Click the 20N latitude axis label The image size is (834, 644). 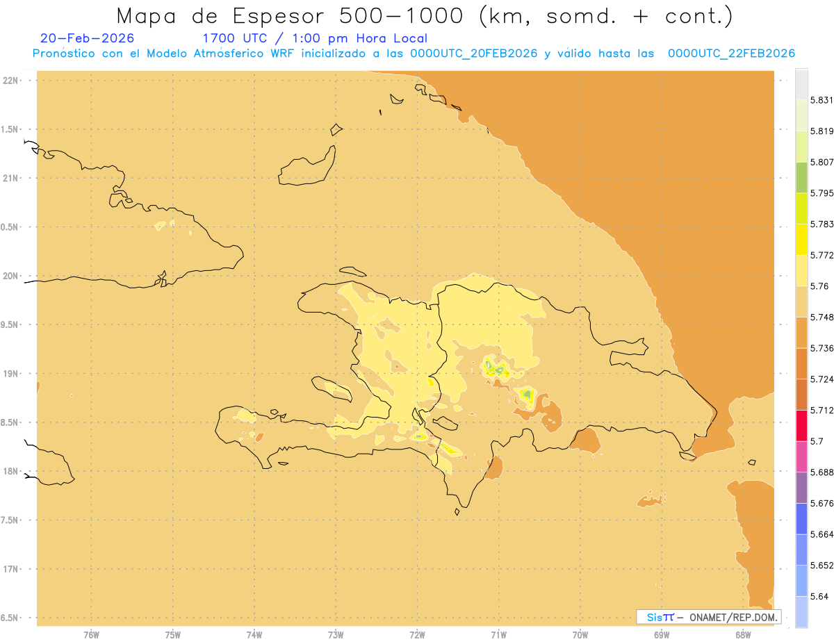tap(10, 276)
